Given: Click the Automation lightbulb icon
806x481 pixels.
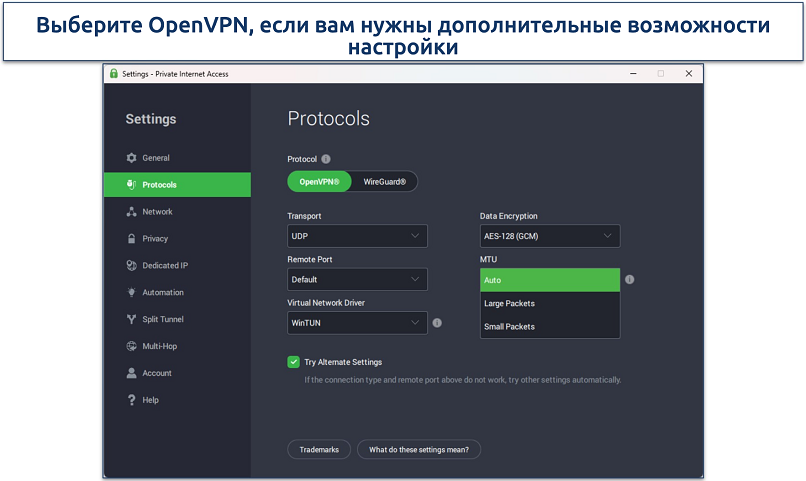Looking at the screenshot, I should [x=131, y=293].
